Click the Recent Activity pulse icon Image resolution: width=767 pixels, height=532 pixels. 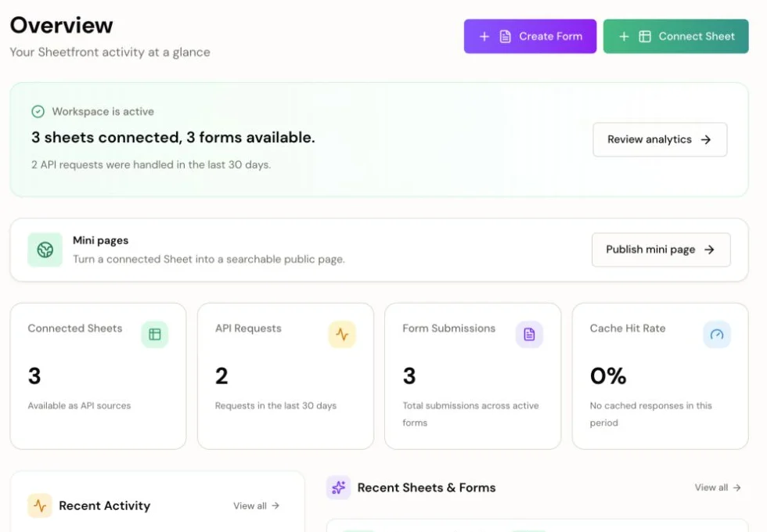pos(40,505)
